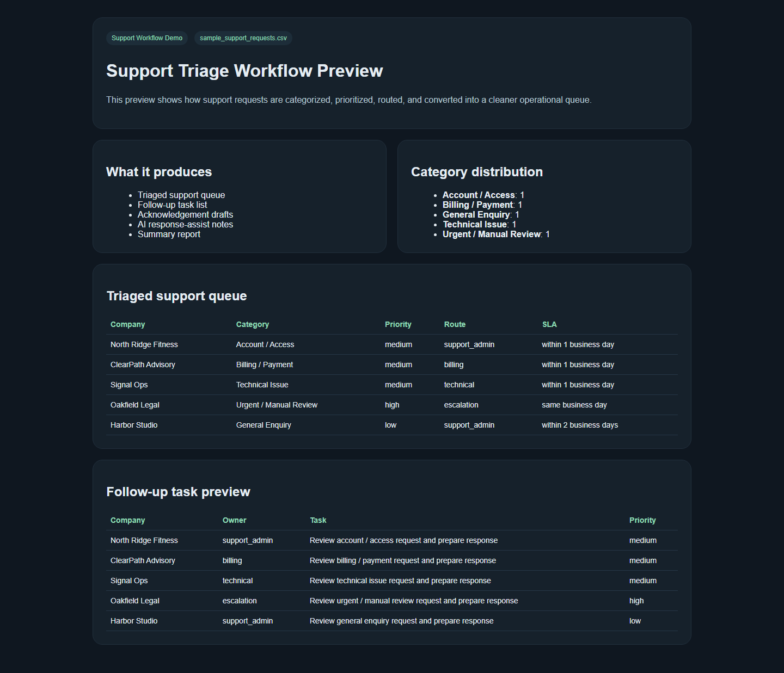Click the Summary report bullet item
This screenshot has width=784, height=673.
pyautogui.click(x=169, y=234)
